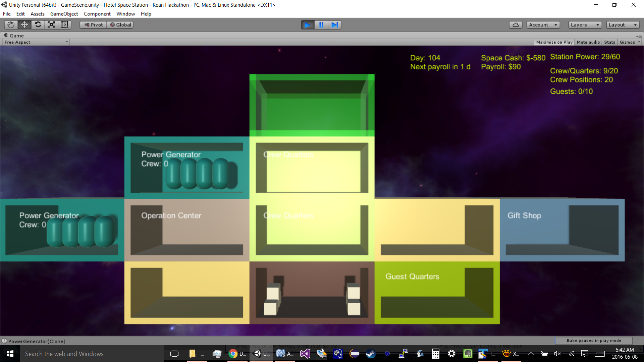644x362 pixels.
Task: Pause the game with Pause button
Action: 321,25
